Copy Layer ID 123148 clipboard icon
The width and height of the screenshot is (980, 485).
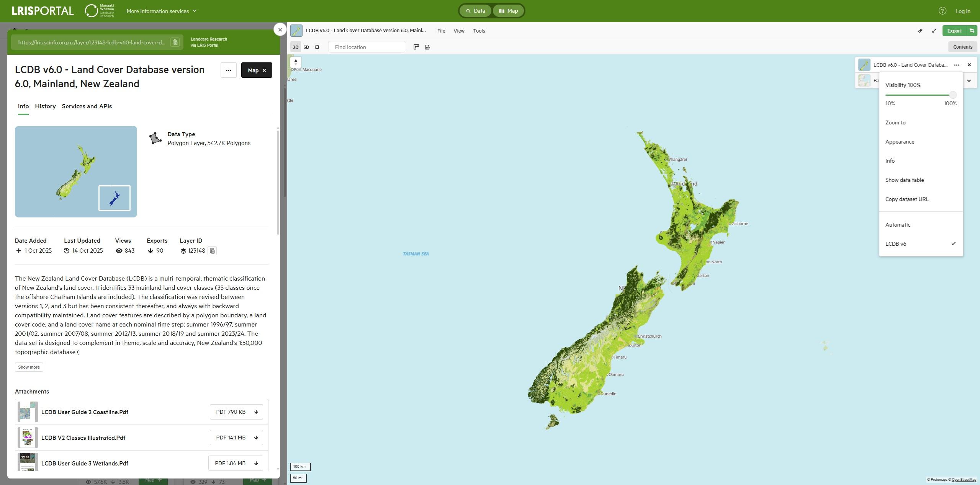[212, 251]
